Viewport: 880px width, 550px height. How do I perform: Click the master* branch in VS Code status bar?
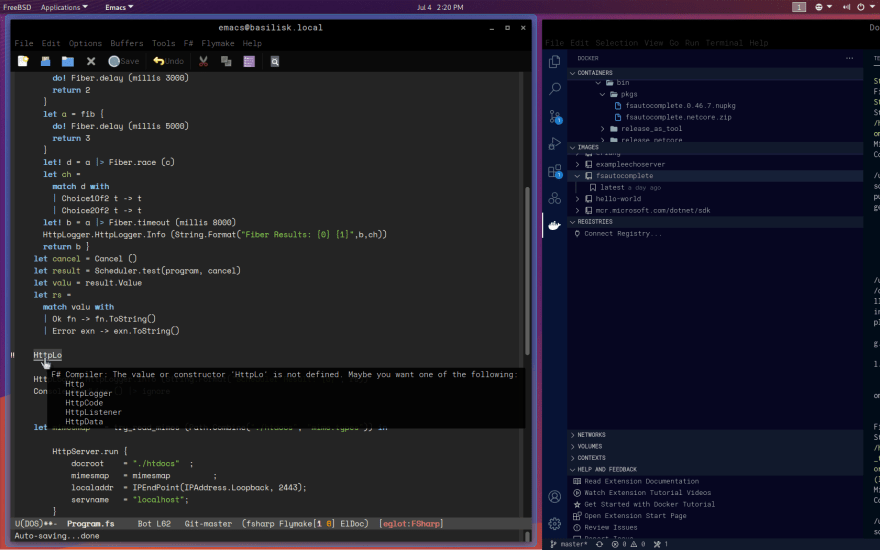tap(569, 544)
